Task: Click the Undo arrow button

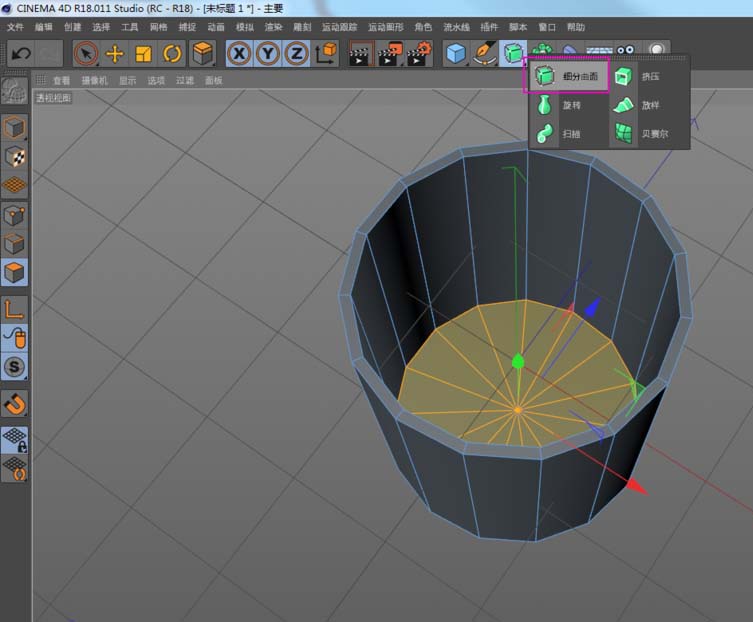Action: pyautogui.click(x=20, y=54)
